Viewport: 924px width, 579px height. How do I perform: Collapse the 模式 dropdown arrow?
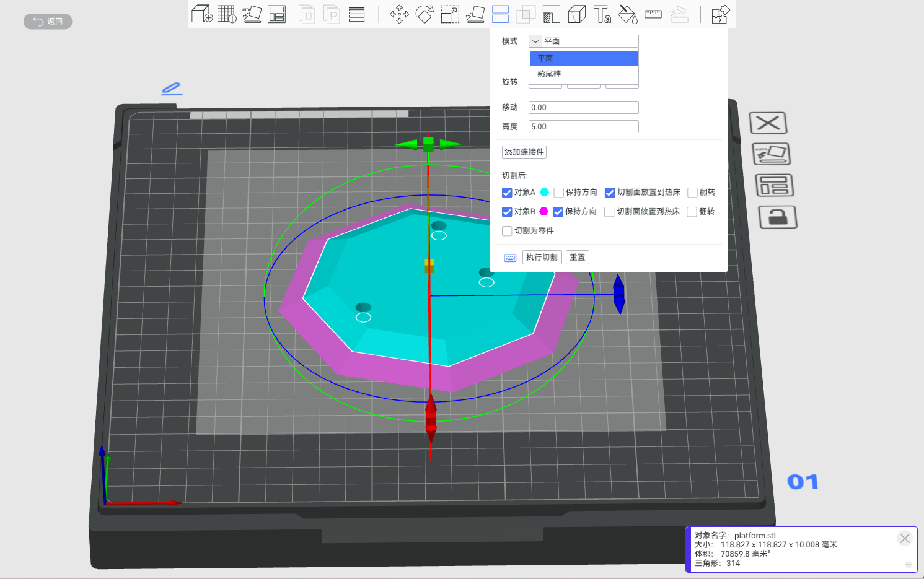tap(535, 41)
